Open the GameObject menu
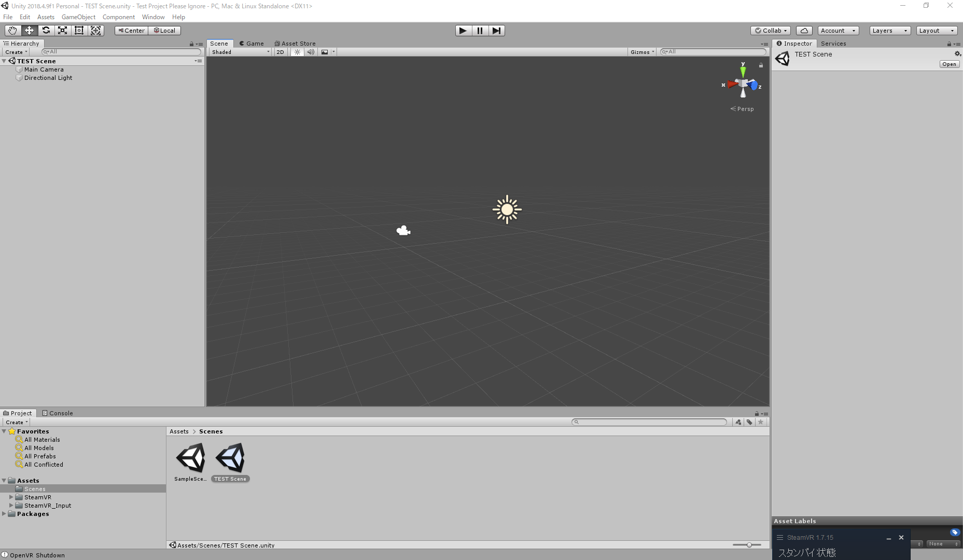The width and height of the screenshot is (963, 560). 78,17
